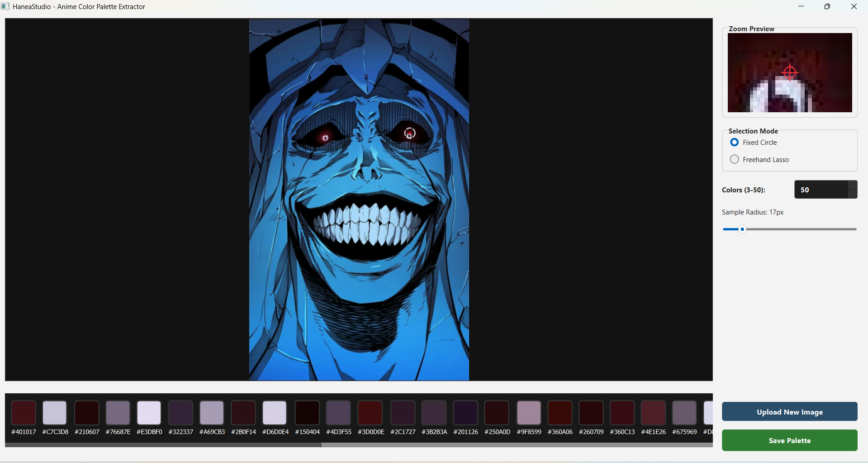Decrease color count with the down arrow
This screenshot has width=868, height=463.
point(853,194)
